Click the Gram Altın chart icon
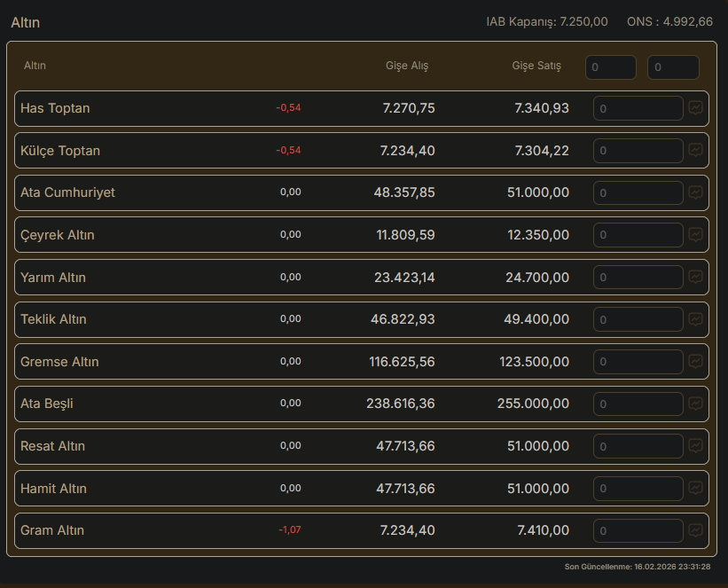 coord(696,530)
